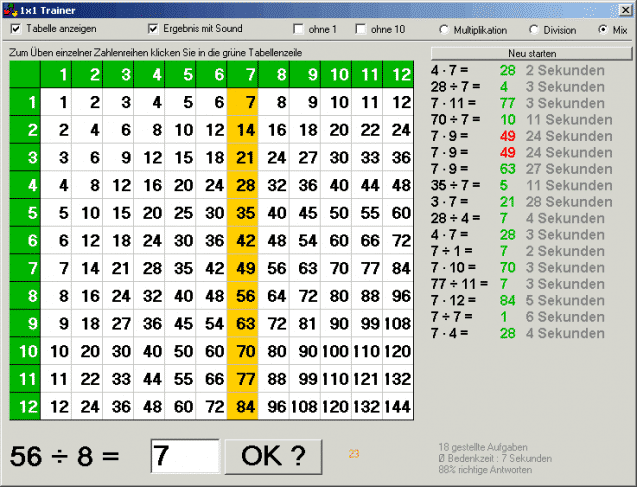The image size is (637, 487).
Task: Uncheck the 'Tabelle anzeigen' checkbox
Action: pos(16,29)
